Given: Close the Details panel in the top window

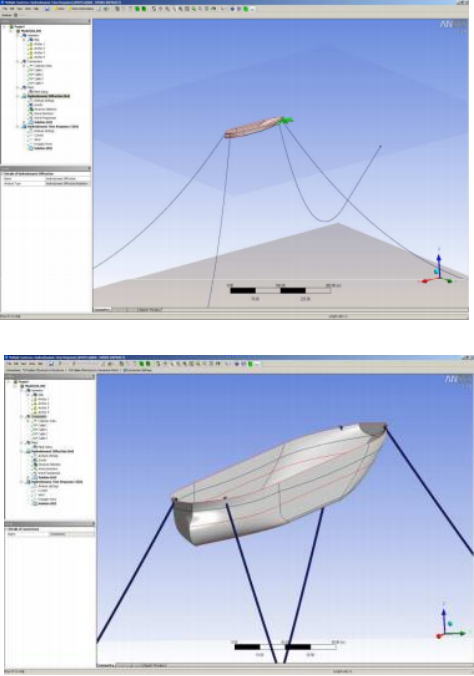Looking at the screenshot, I should (89, 169).
